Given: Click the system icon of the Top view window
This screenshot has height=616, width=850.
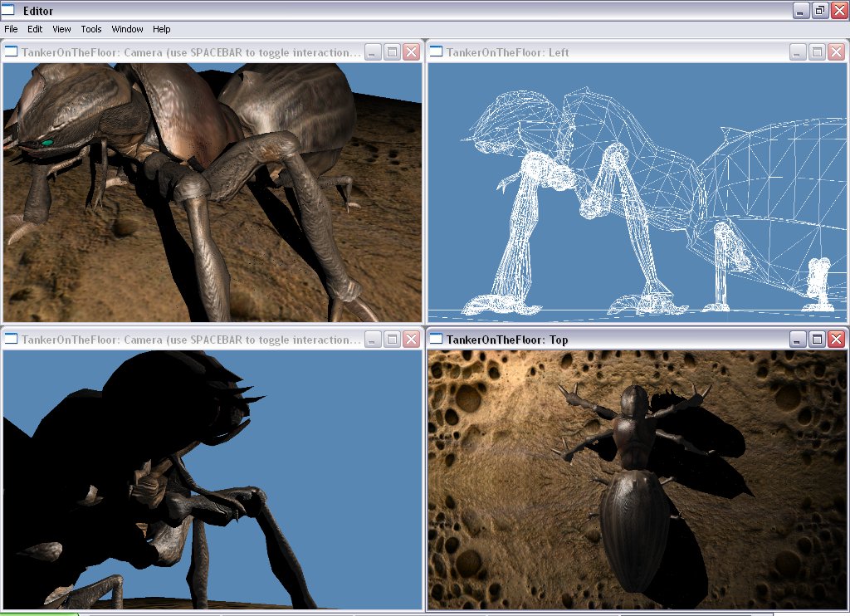Looking at the screenshot, I should click(x=436, y=340).
